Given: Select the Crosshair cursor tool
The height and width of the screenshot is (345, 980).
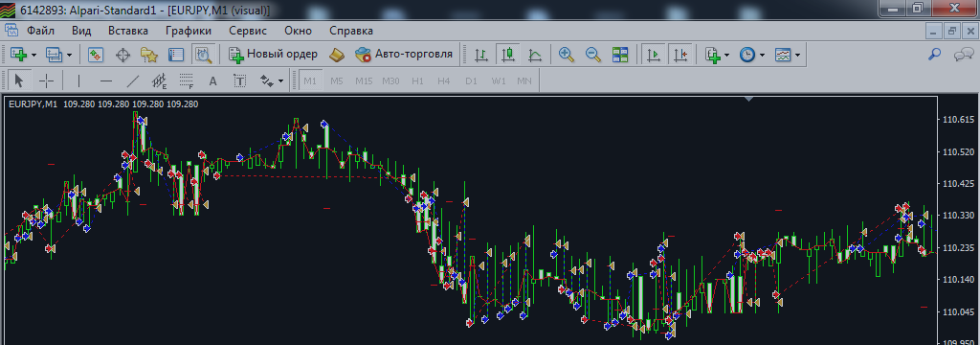Looking at the screenshot, I should click(x=46, y=80).
